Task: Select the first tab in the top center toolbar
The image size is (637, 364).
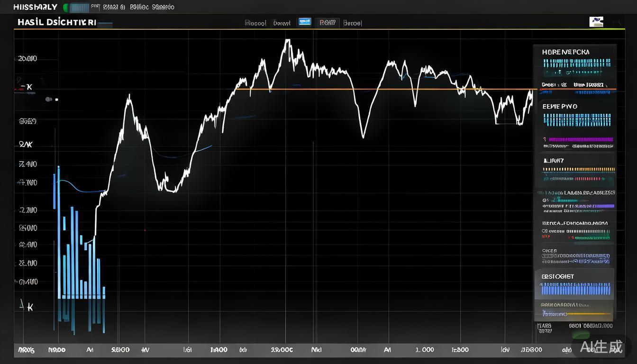Action: click(255, 23)
